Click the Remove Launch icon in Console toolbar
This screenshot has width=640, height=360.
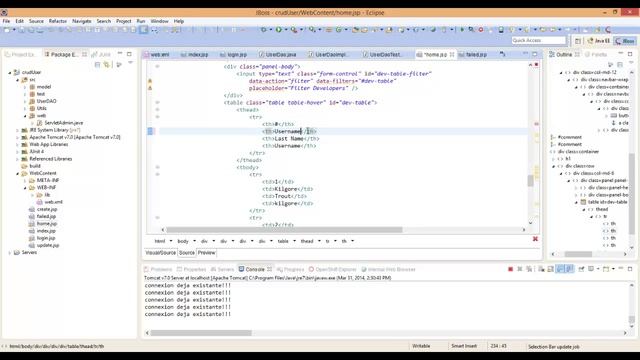coord(520,269)
